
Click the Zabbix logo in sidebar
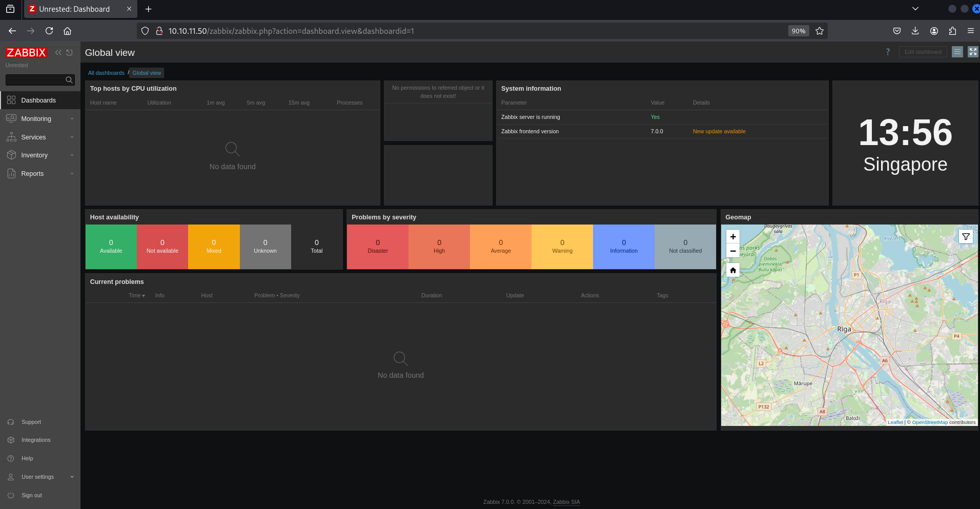click(x=26, y=53)
